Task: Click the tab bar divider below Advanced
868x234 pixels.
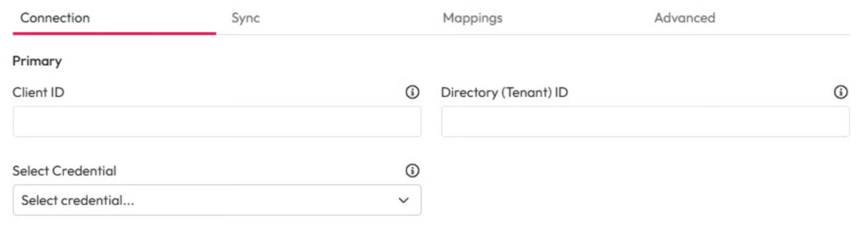Action: pos(684,34)
